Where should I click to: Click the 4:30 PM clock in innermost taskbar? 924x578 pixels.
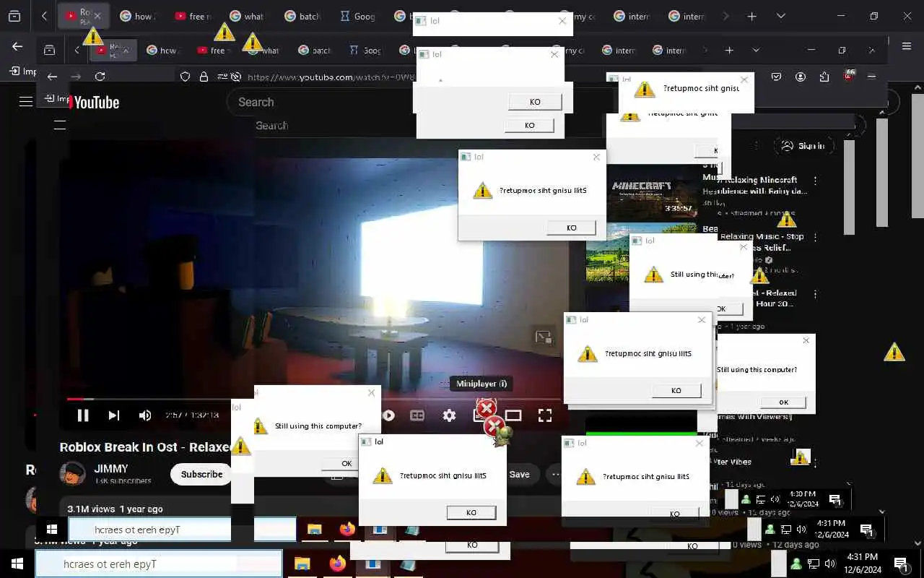(x=803, y=499)
